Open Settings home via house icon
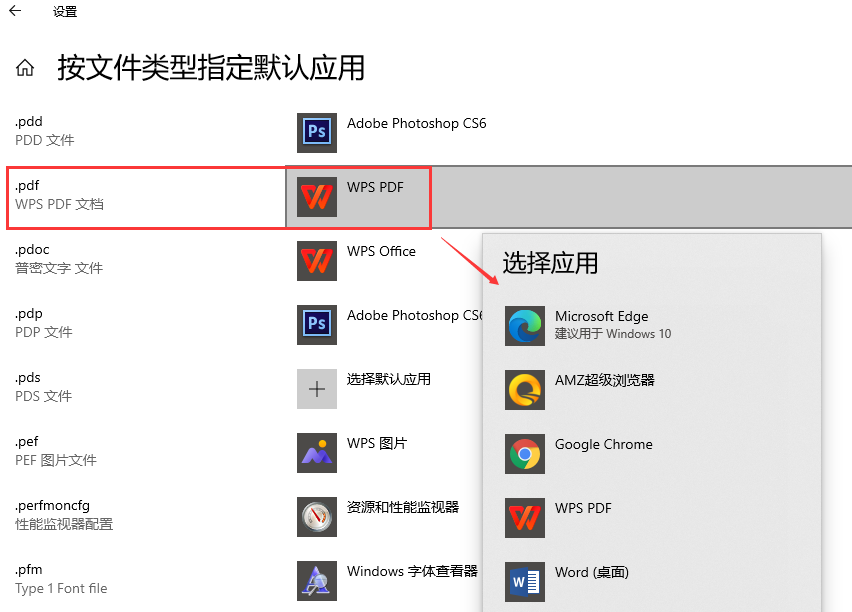 25,68
